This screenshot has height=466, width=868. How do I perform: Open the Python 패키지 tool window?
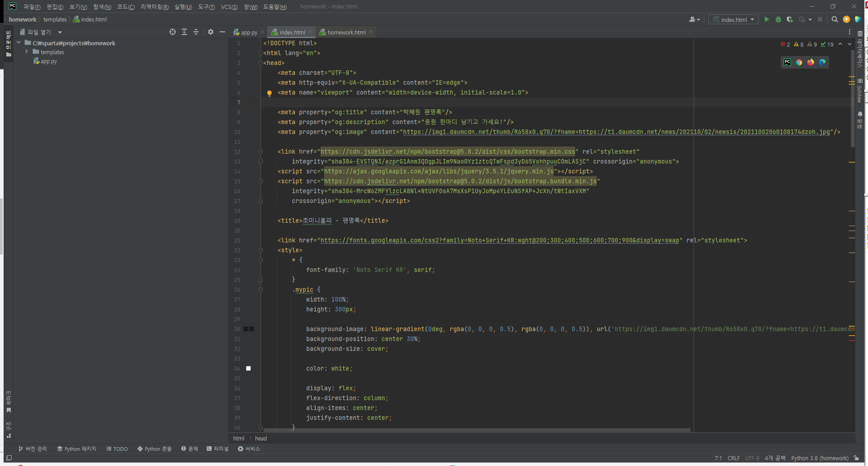click(x=77, y=449)
